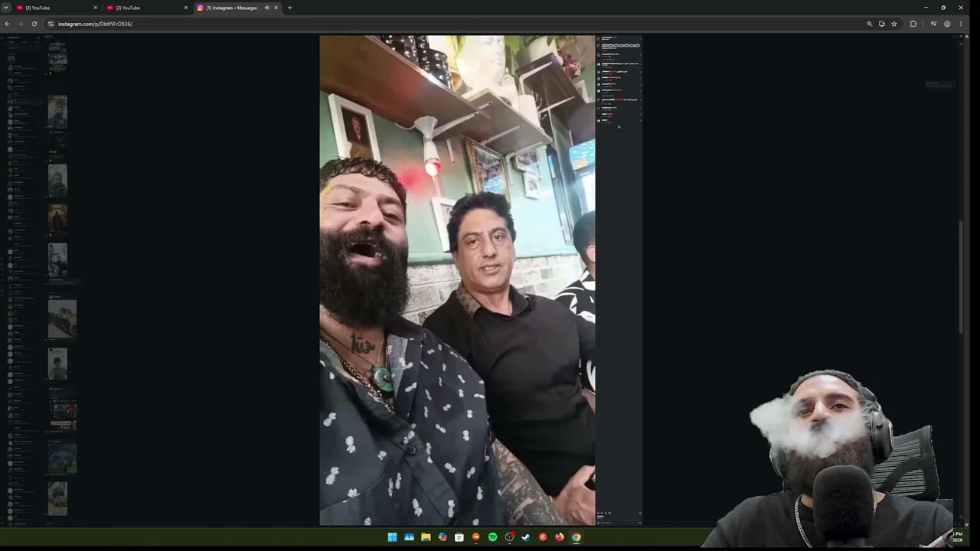The image size is (980, 551).
Task: Open Spotify from the taskbar
Action: (x=492, y=537)
